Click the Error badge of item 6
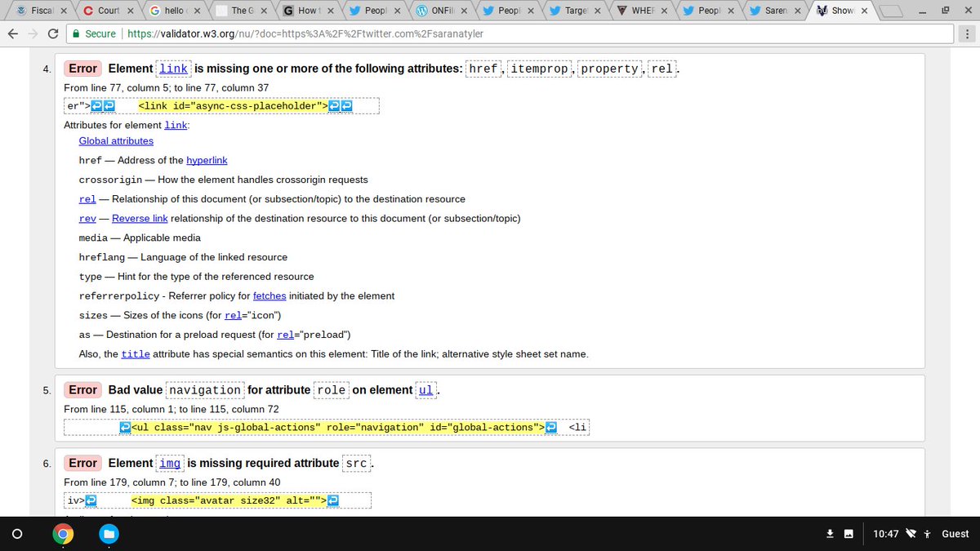The width and height of the screenshot is (980, 551). (x=82, y=464)
